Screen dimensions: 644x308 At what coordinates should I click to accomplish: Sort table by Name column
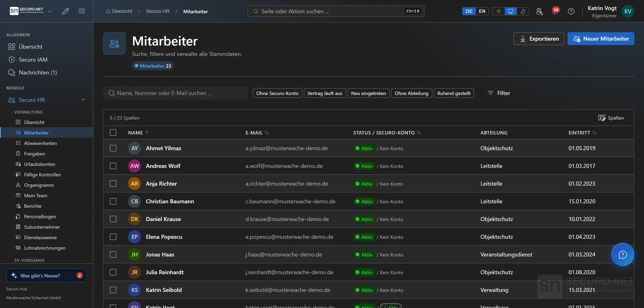(x=138, y=133)
